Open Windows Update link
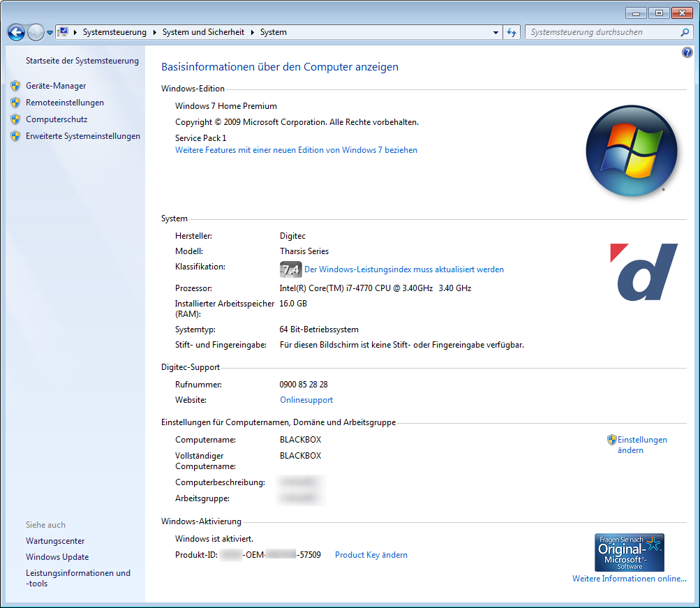 57,557
